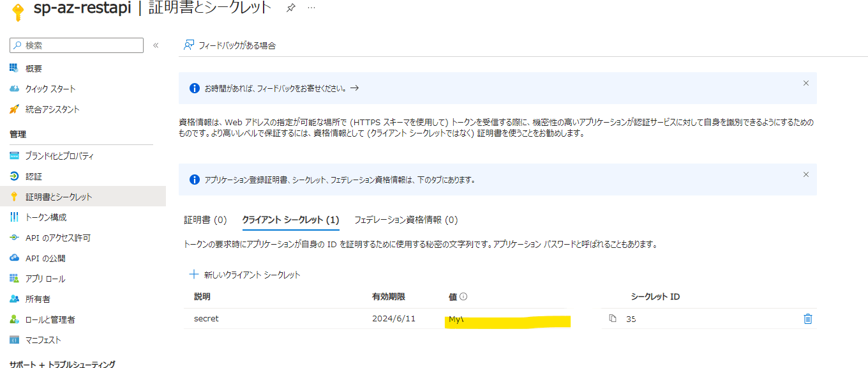Click the 管理 section heading
This screenshot has width=868, height=368.
pyautogui.click(x=18, y=134)
